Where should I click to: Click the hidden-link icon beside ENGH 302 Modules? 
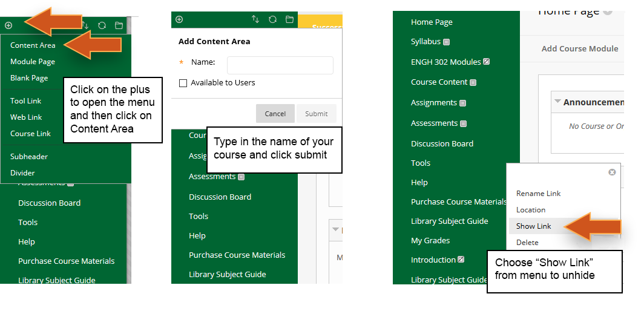[486, 62]
